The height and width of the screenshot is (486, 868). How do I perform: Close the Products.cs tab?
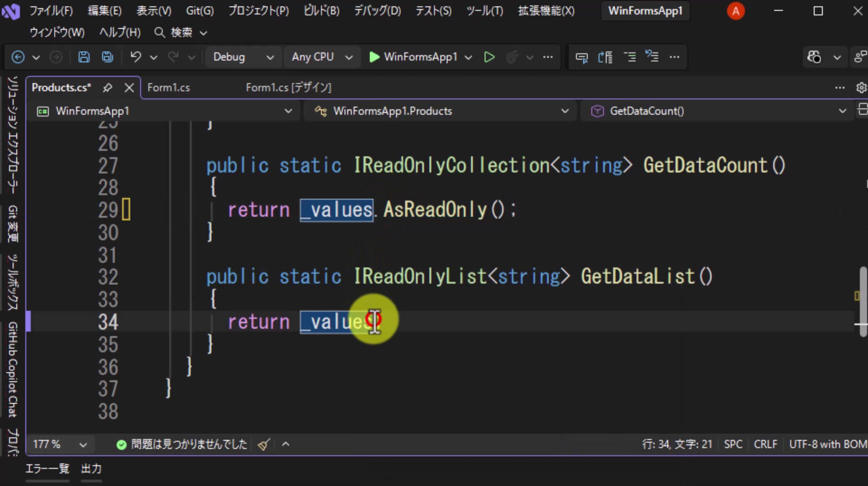tap(129, 88)
